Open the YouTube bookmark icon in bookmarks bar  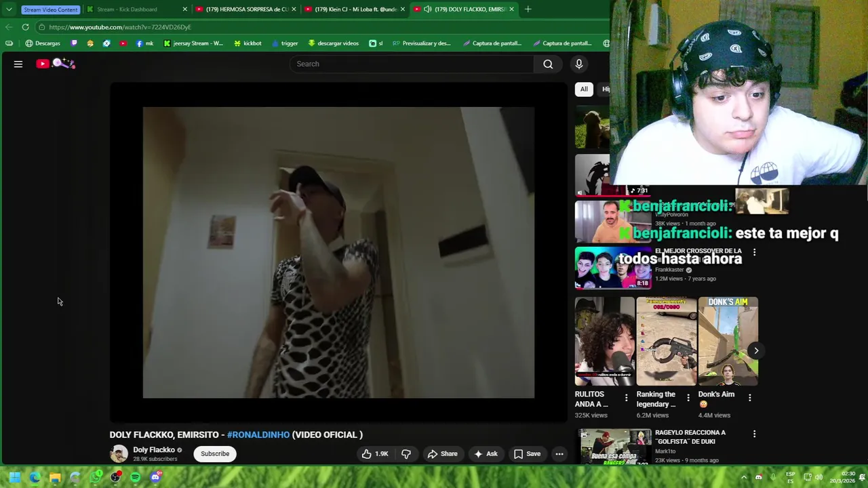(x=123, y=43)
